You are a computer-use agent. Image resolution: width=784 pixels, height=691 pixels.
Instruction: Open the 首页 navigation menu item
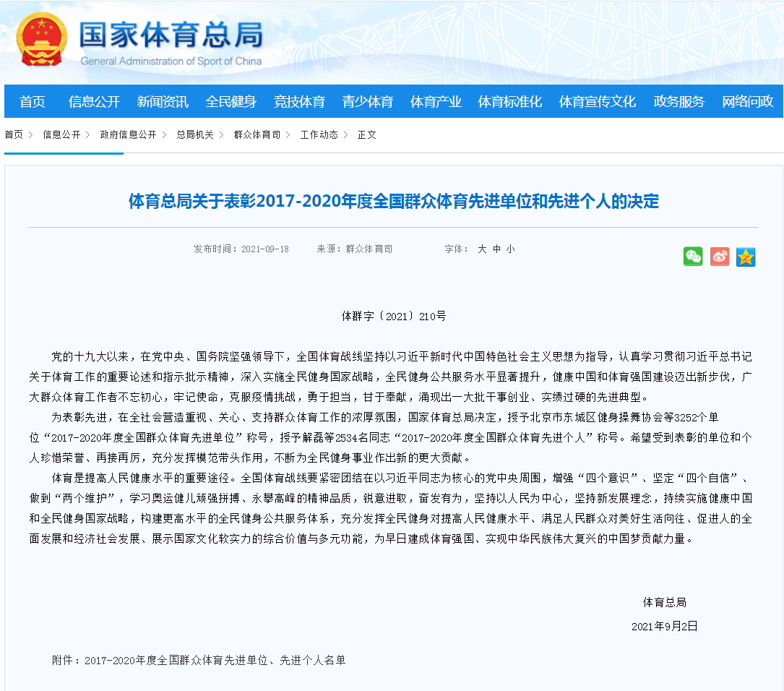(32, 102)
